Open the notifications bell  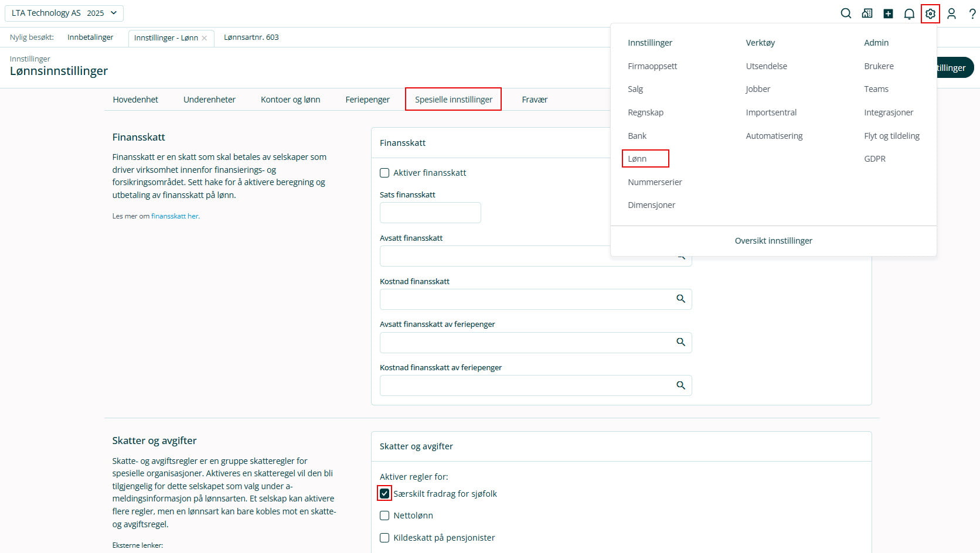point(909,13)
